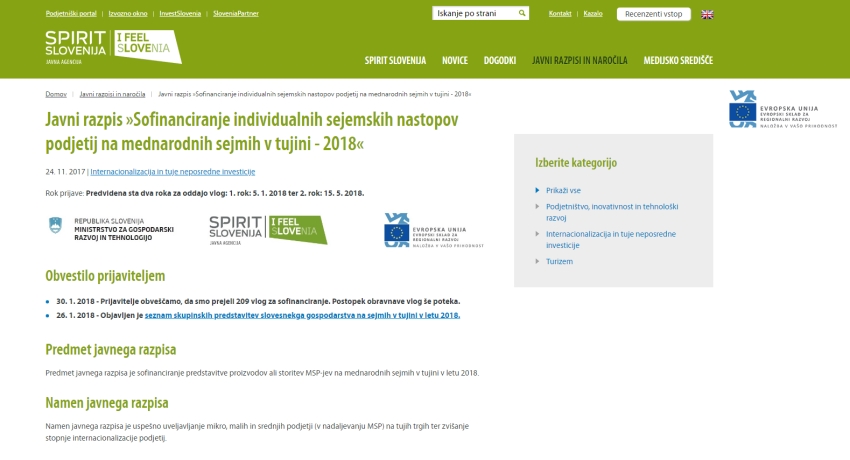
Task: Click the main Javni razpis page title
Action: tap(252, 132)
